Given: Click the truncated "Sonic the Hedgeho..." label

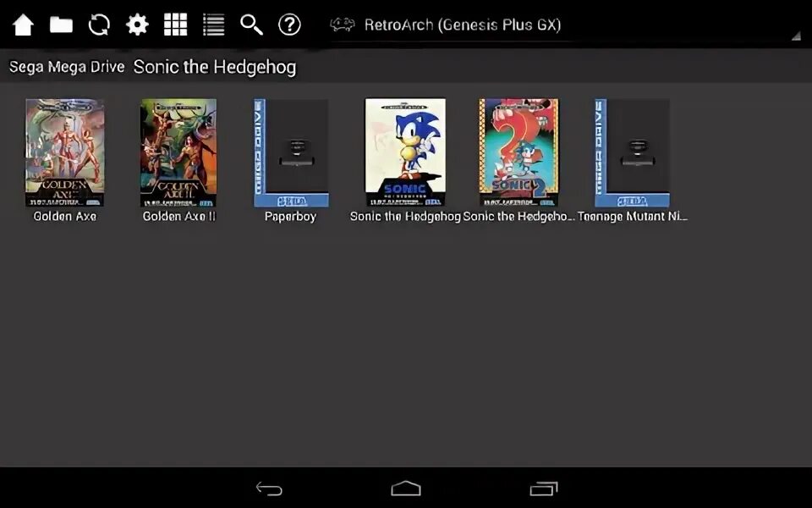Looking at the screenshot, I should [x=518, y=216].
